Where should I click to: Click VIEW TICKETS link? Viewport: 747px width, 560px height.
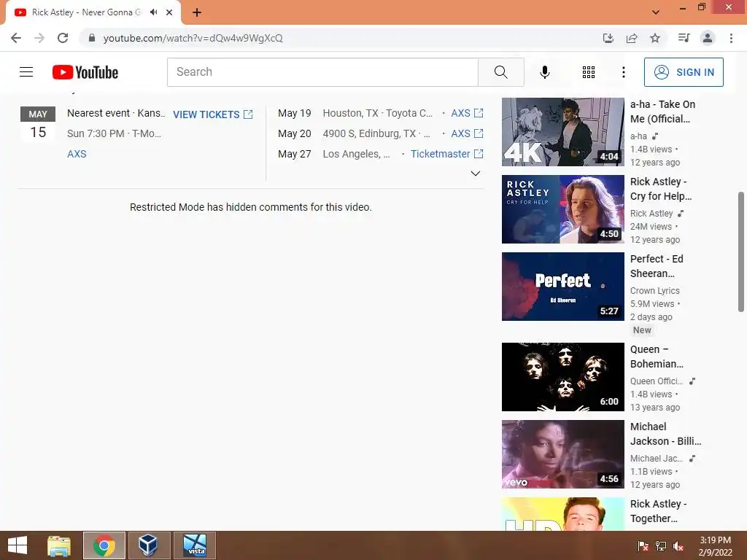tap(212, 114)
